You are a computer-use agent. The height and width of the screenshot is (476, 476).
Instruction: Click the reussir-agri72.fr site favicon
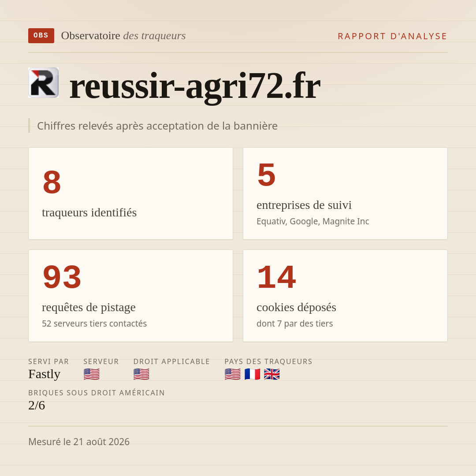pos(43,82)
